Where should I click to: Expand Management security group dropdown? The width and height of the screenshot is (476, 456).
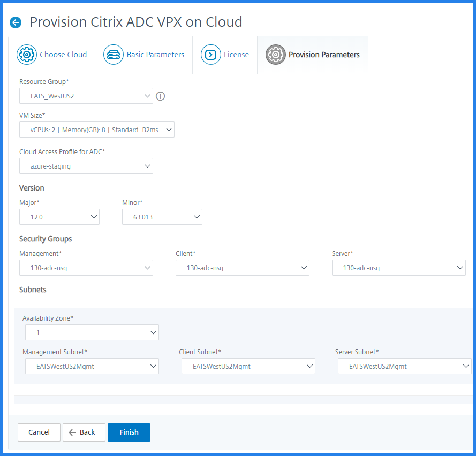click(86, 268)
